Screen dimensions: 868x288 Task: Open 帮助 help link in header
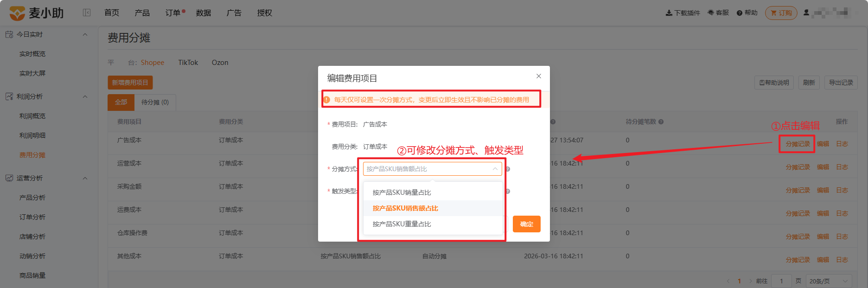(x=747, y=13)
